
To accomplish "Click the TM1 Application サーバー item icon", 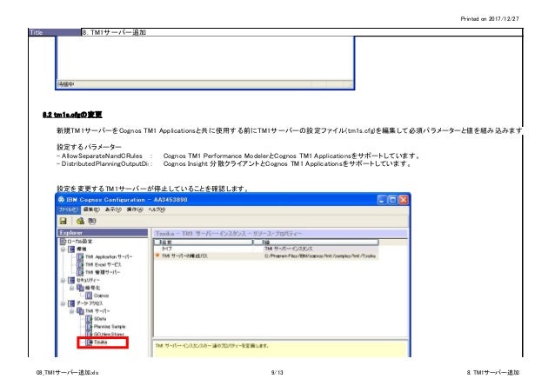I will point(80,257).
